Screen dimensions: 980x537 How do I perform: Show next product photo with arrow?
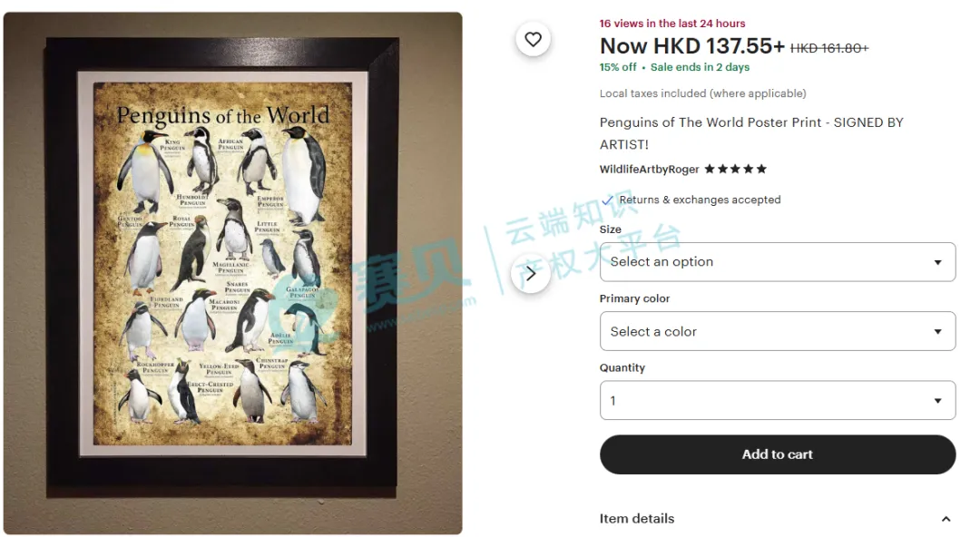(x=530, y=273)
